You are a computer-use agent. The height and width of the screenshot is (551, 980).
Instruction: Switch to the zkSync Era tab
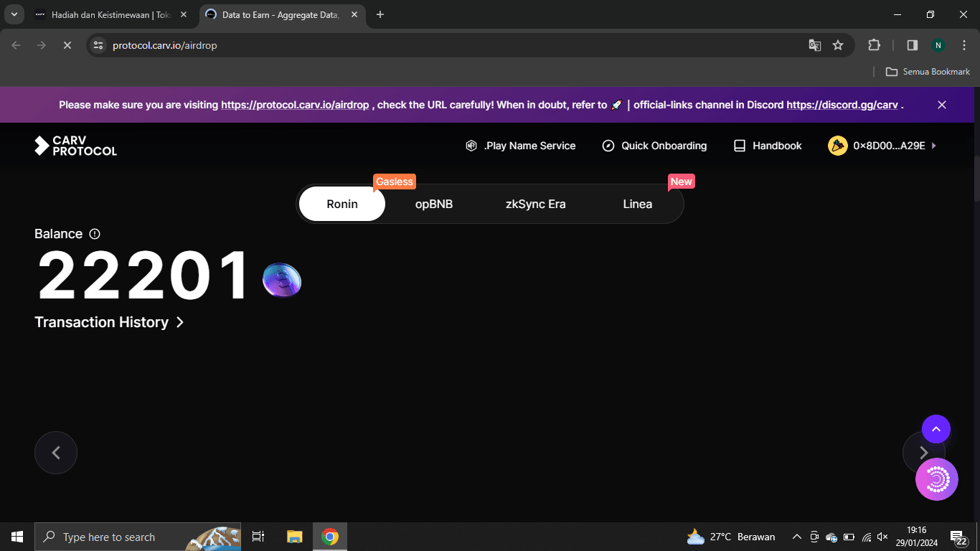point(535,204)
